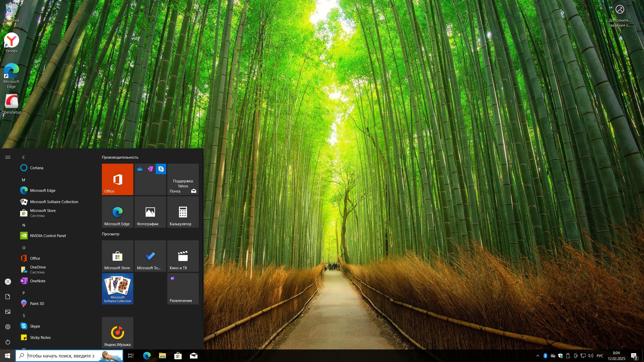Screen dimensions: 644x362
Task: Open the Калькулятор tile
Action: pyautogui.click(x=183, y=212)
